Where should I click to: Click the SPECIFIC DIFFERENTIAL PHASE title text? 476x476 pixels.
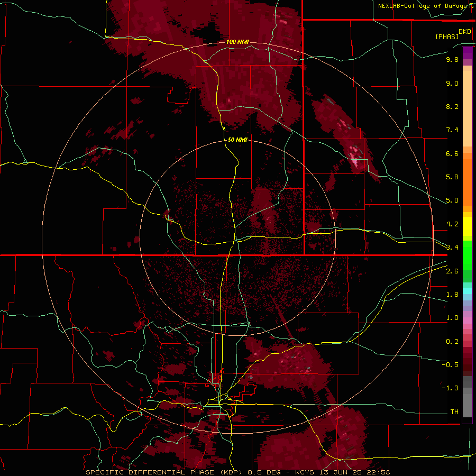[x=150, y=472]
